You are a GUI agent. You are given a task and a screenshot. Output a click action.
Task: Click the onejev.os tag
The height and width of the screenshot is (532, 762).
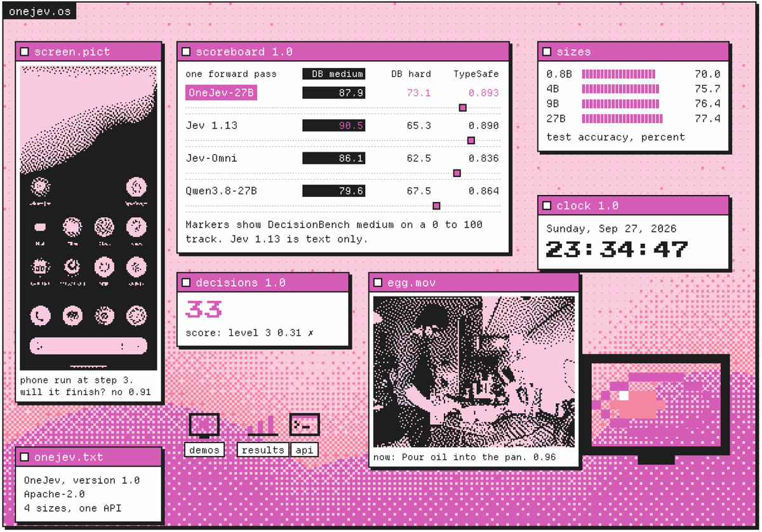(x=39, y=11)
